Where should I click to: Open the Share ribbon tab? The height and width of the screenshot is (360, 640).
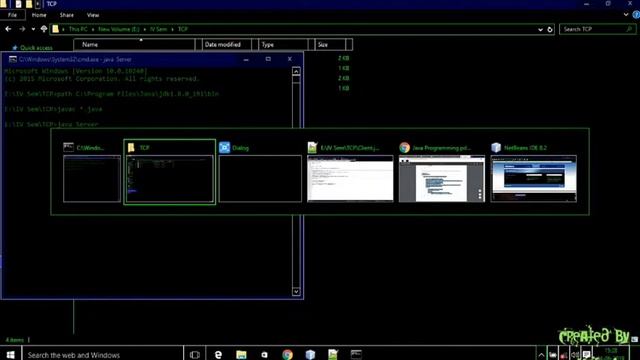(x=67, y=15)
